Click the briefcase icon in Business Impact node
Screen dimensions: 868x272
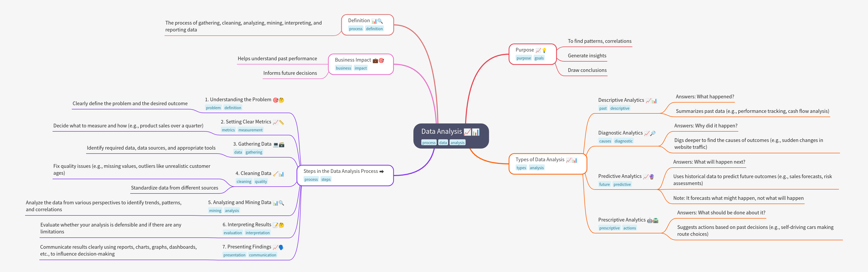coord(375,60)
